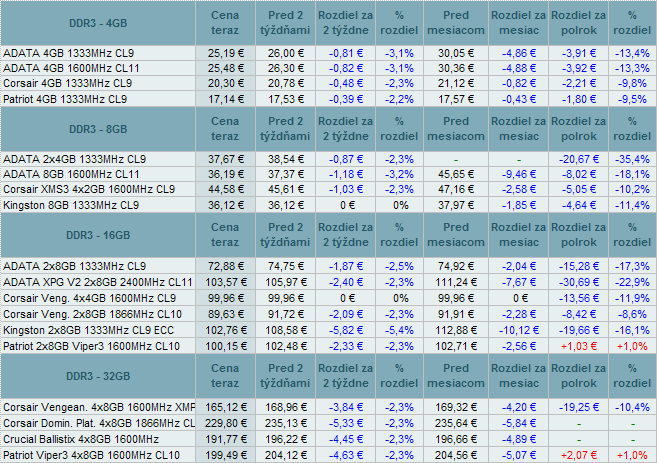657x463 pixels.
Task: Click the current price 17,14 € cell
Action: [226, 99]
